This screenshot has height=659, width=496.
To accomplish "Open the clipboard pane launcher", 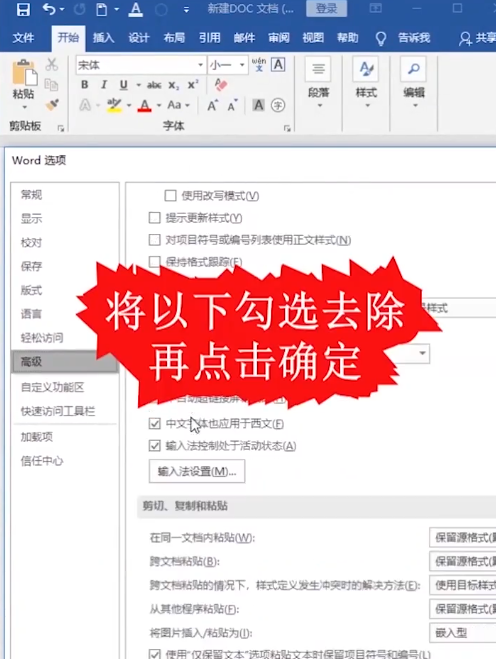I will point(61,129).
